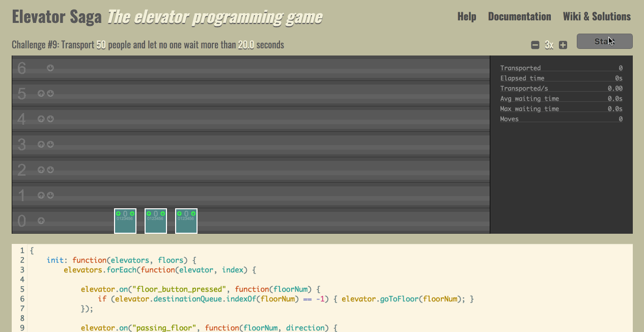Click the down call button on floor 6
Screen dimensions: 644x332
[x=50, y=68]
